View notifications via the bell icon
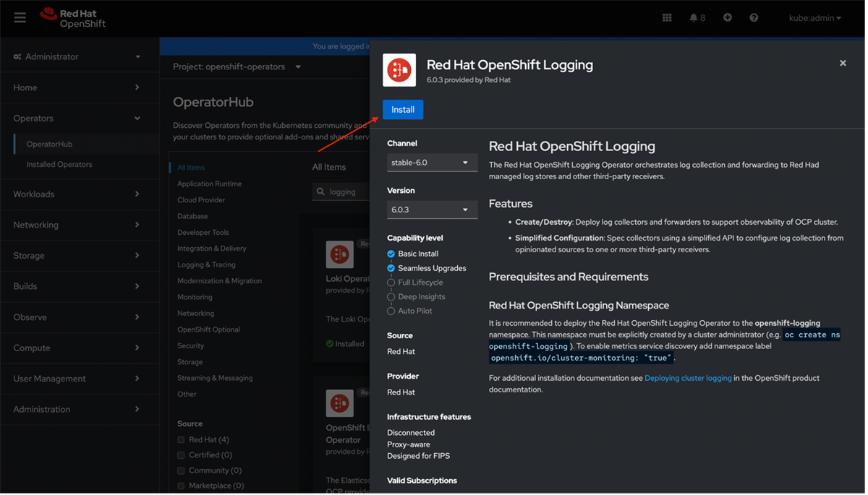 point(693,17)
